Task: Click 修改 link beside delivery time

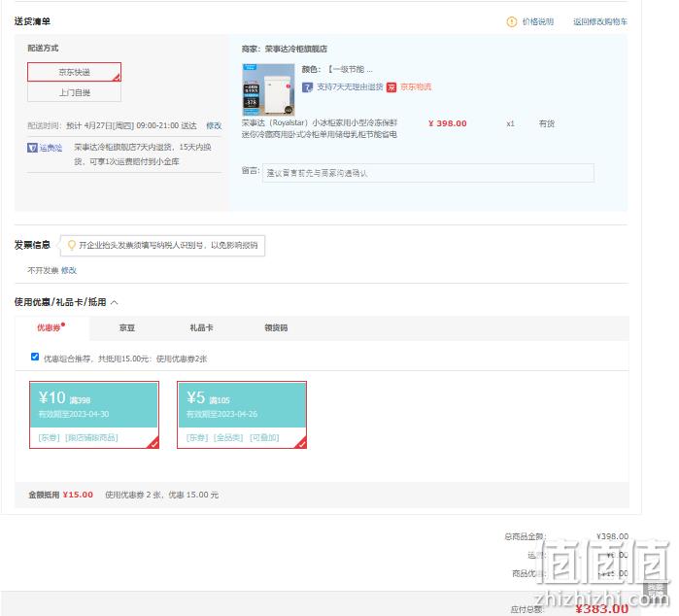Action: tap(214, 125)
